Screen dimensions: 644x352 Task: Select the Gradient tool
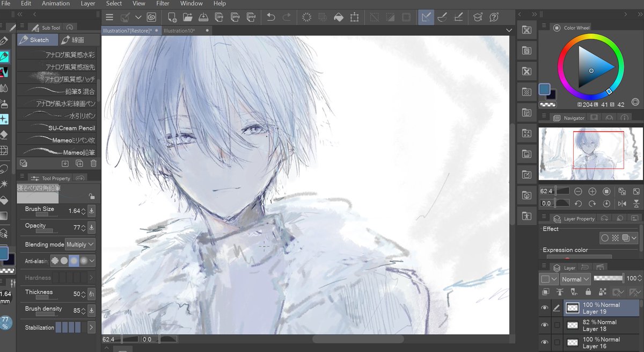(x=4, y=216)
